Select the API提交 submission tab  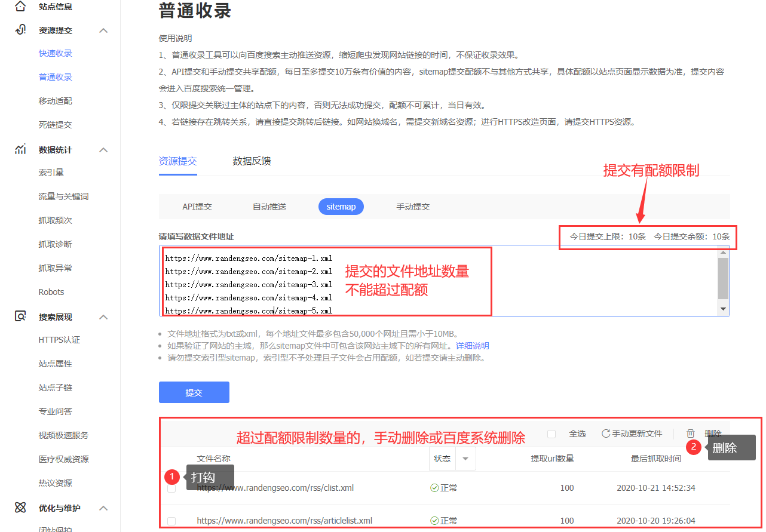point(197,207)
